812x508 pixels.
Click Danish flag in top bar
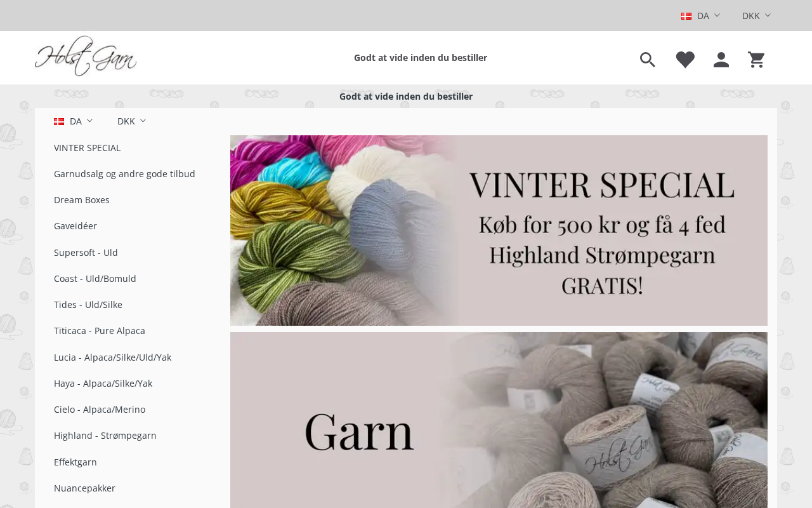[x=686, y=16]
